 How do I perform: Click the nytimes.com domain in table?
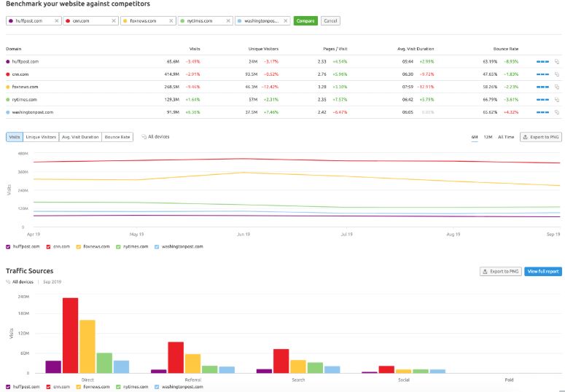point(25,99)
